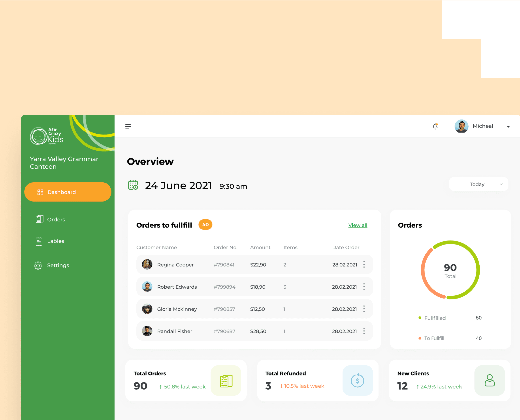Select the Settings gear icon

(38, 265)
